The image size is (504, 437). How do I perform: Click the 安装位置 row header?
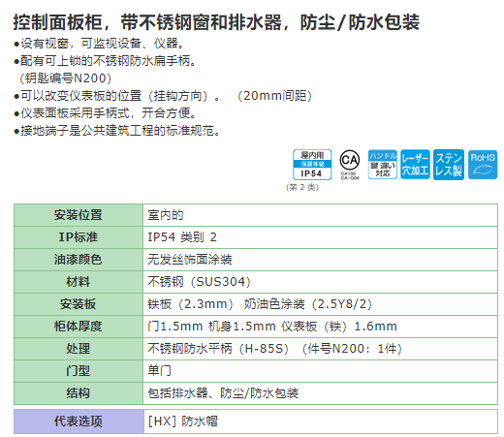click(x=79, y=215)
